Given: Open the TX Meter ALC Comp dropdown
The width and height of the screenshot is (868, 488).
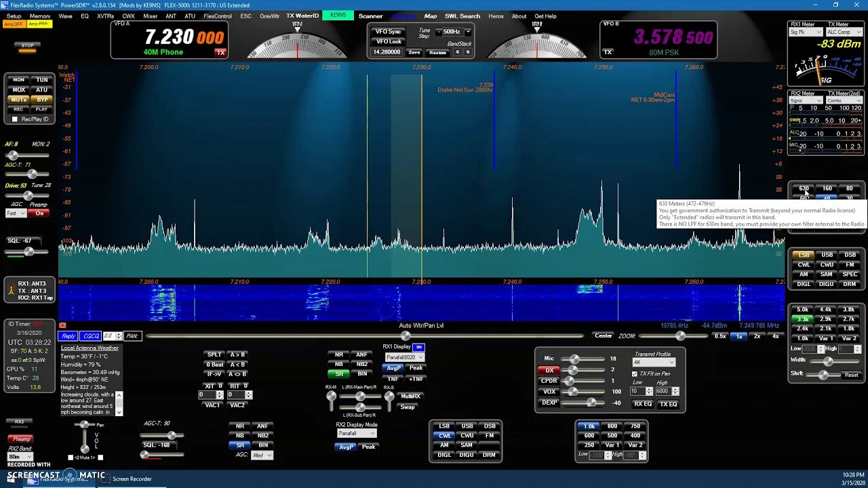Looking at the screenshot, I should (x=843, y=32).
